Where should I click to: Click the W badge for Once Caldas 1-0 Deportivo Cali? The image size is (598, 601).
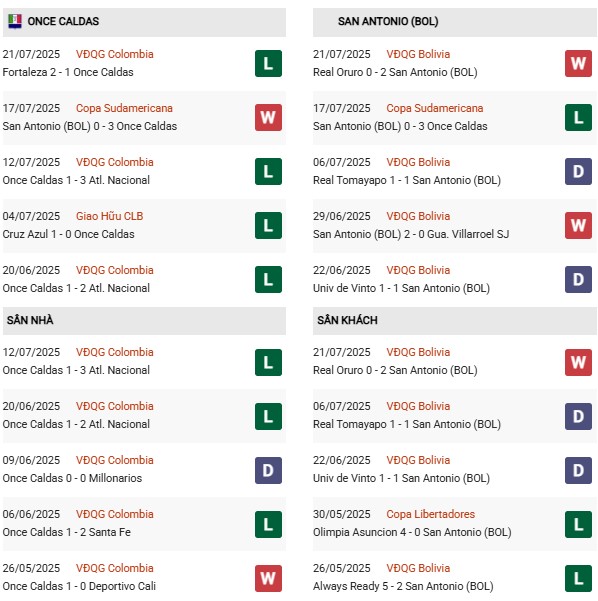268,578
